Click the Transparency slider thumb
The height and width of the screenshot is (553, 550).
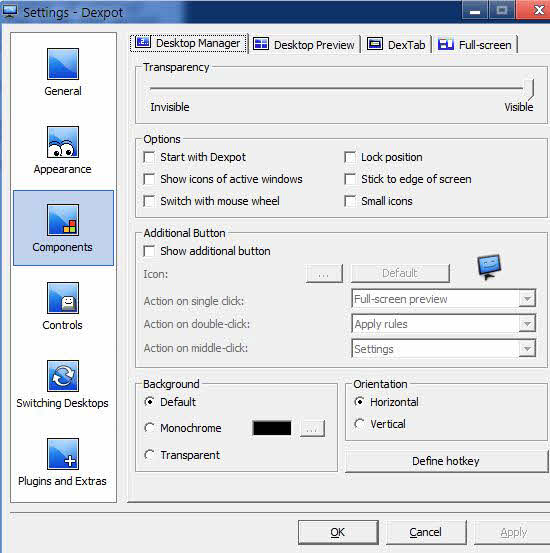529,89
